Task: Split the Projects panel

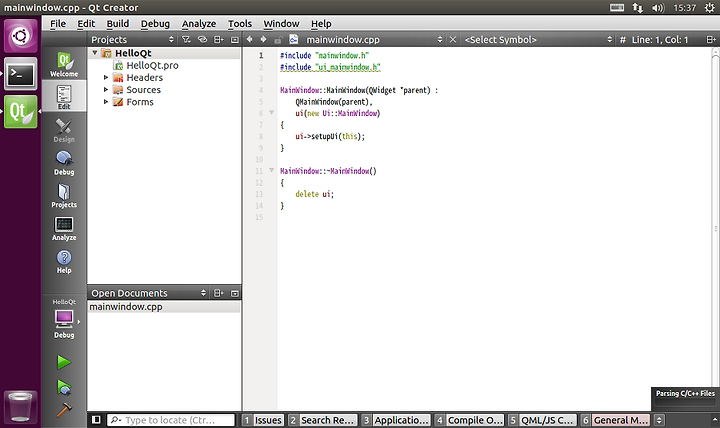Action: click(x=219, y=39)
